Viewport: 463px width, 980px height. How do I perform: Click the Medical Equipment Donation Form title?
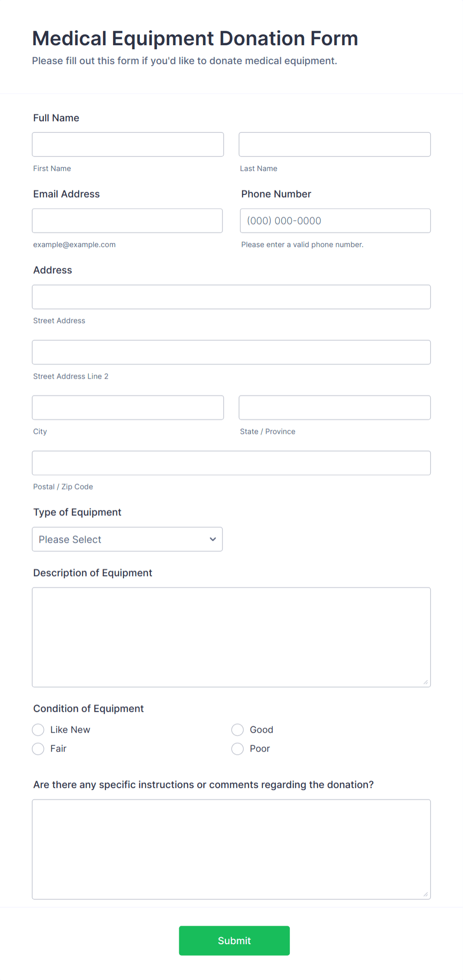[195, 38]
